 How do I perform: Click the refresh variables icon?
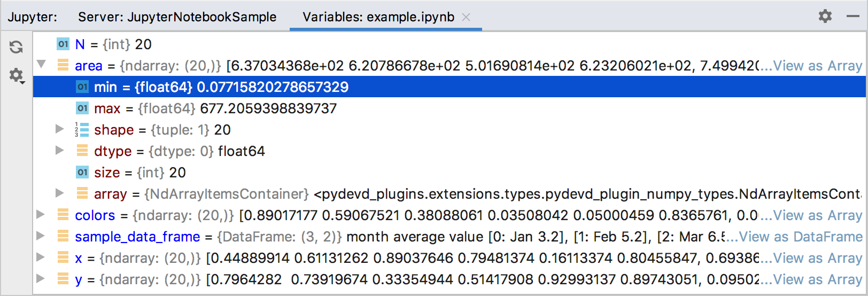[x=16, y=47]
